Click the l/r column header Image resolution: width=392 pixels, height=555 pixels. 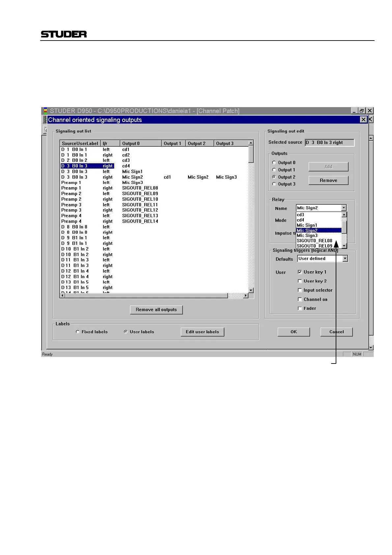(110, 143)
